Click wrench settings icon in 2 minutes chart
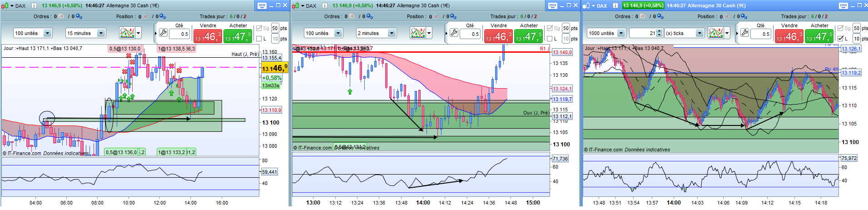The height and width of the screenshot is (210, 868). [454, 33]
